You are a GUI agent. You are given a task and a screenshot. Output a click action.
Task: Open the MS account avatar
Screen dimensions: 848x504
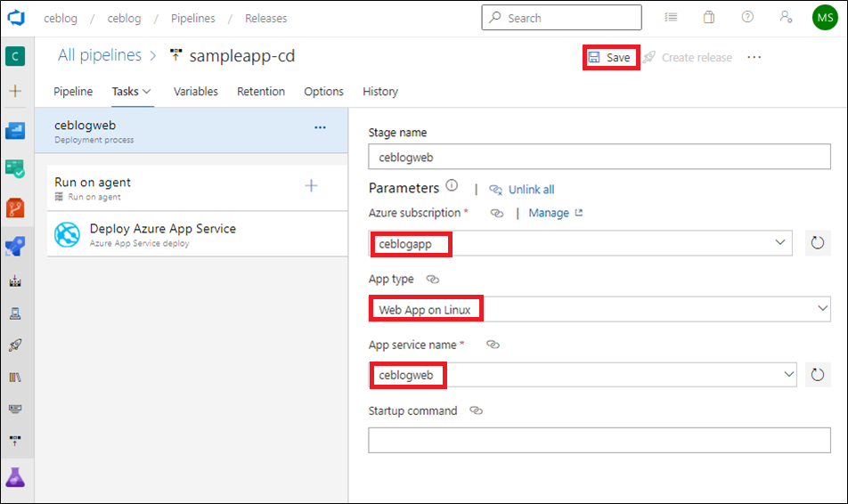(x=825, y=18)
